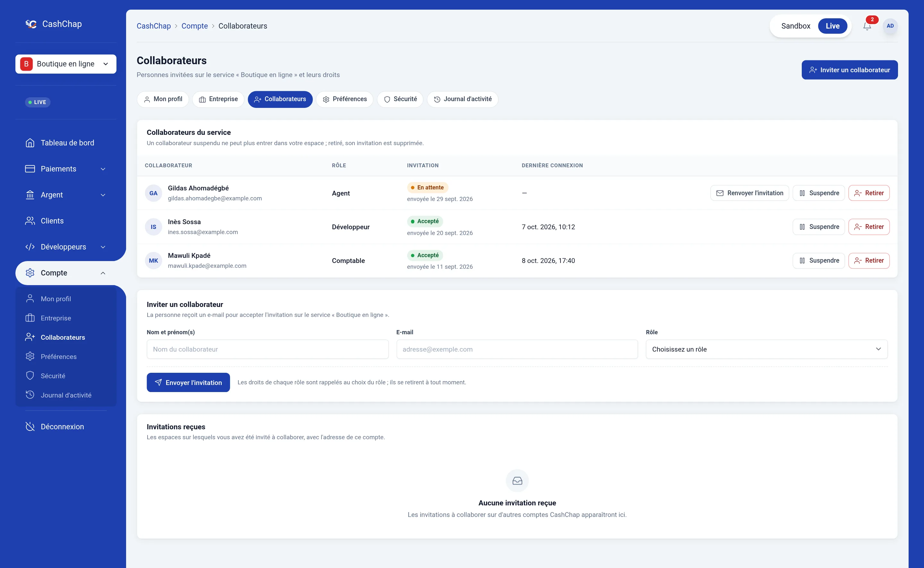
Task: Click the GA avatar of Gildas Ahomadégbé
Action: (x=153, y=193)
